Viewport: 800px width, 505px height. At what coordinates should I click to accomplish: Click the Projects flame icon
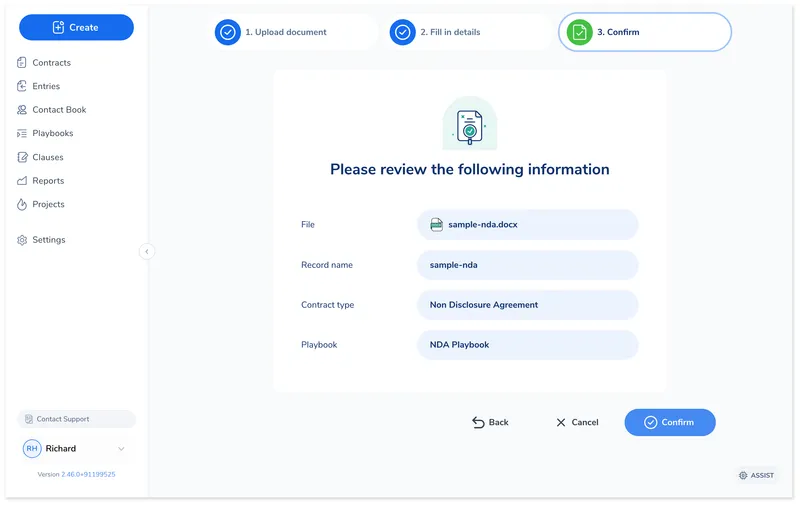(x=22, y=204)
